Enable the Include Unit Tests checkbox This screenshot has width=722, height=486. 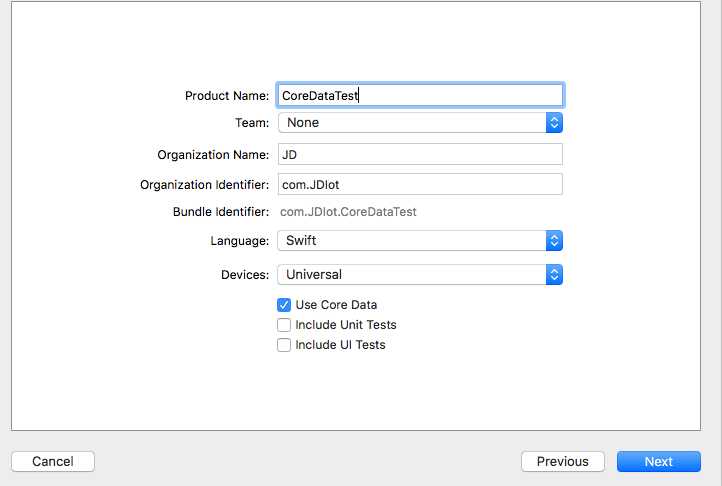click(x=284, y=325)
